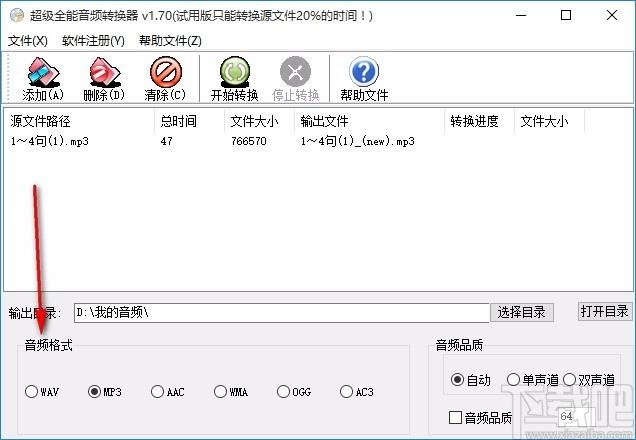Open the 文件(X) menu
Image resolution: width=636 pixels, height=440 pixels.
pos(28,41)
